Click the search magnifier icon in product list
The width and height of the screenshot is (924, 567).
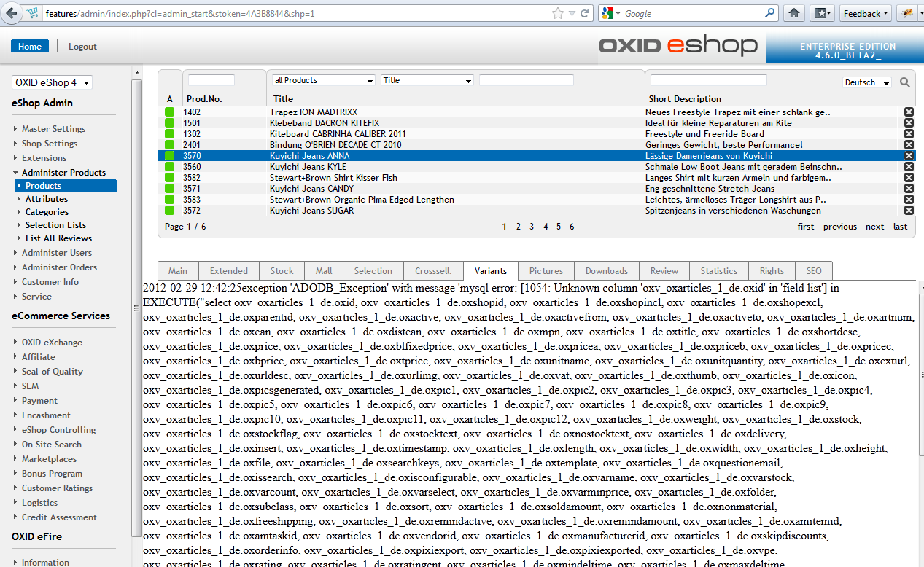coord(905,82)
